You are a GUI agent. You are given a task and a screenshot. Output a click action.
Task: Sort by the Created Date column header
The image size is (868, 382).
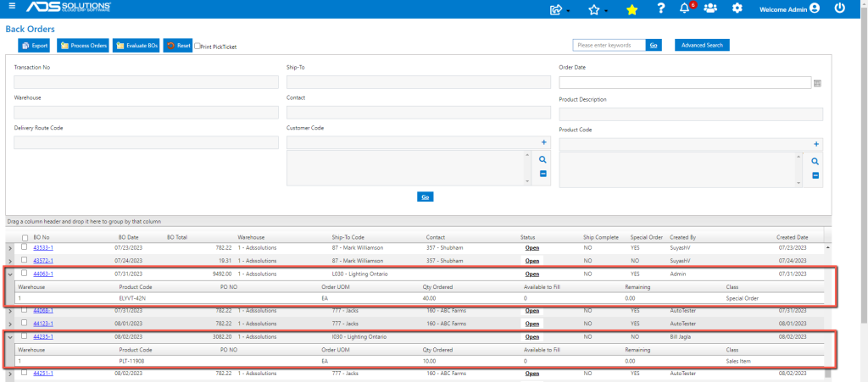click(x=793, y=237)
